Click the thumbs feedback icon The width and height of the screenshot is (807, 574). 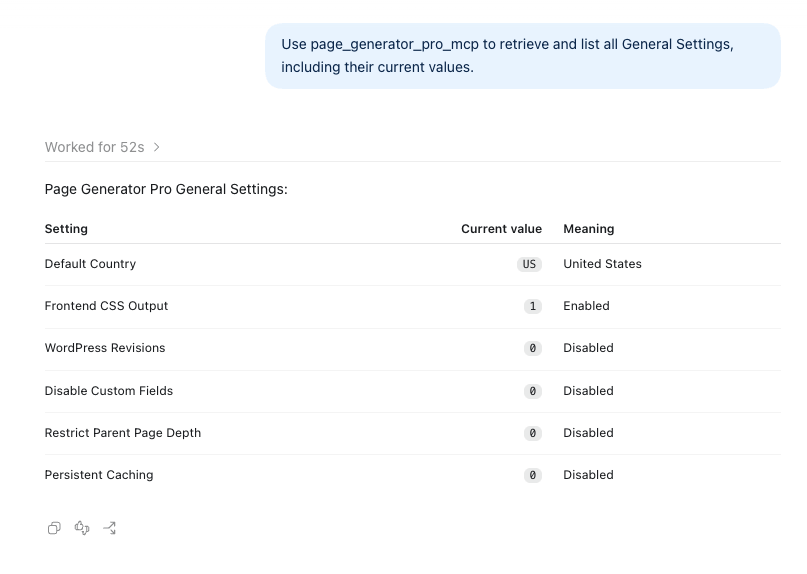(x=82, y=528)
